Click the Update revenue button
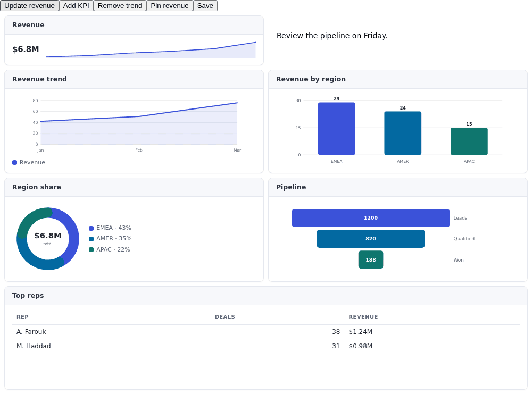532x394 pixels. click(x=29, y=6)
